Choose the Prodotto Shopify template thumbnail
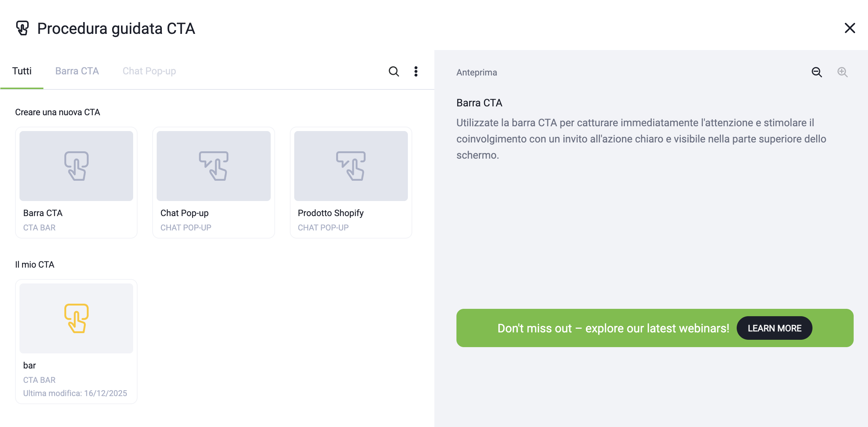 pyautogui.click(x=351, y=166)
